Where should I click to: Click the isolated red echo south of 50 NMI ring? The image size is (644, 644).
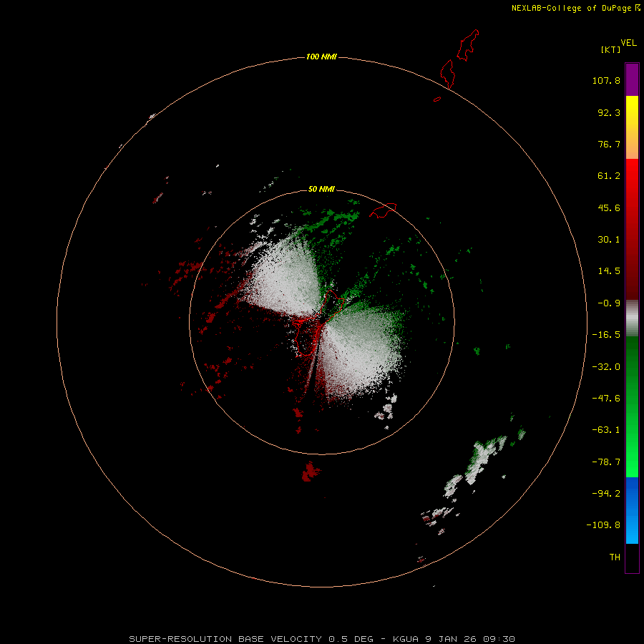click(311, 472)
